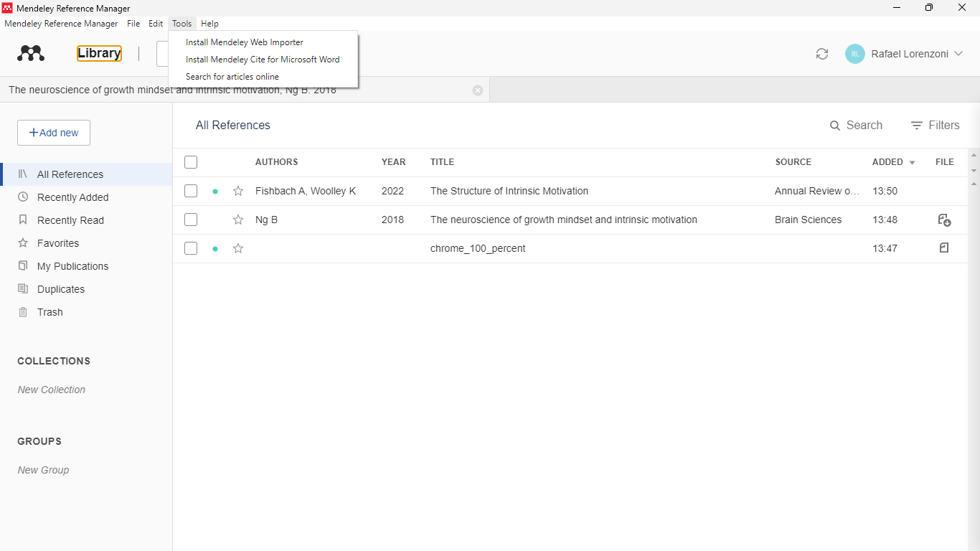The height and width of the screenshot is (551, 980).
Task: Favorite the Ng B 2018 reference
Action: (x=238, y=220)
